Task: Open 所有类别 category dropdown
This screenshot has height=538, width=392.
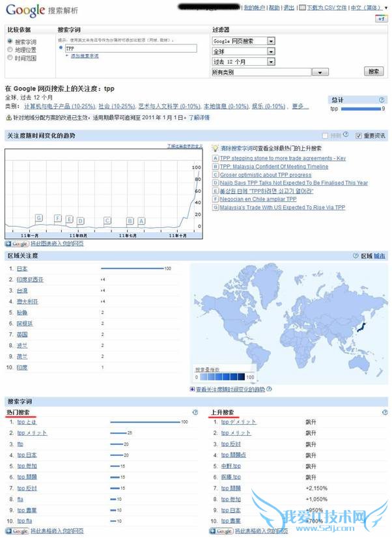Action: pyautogui.click(x=270, y=72)
